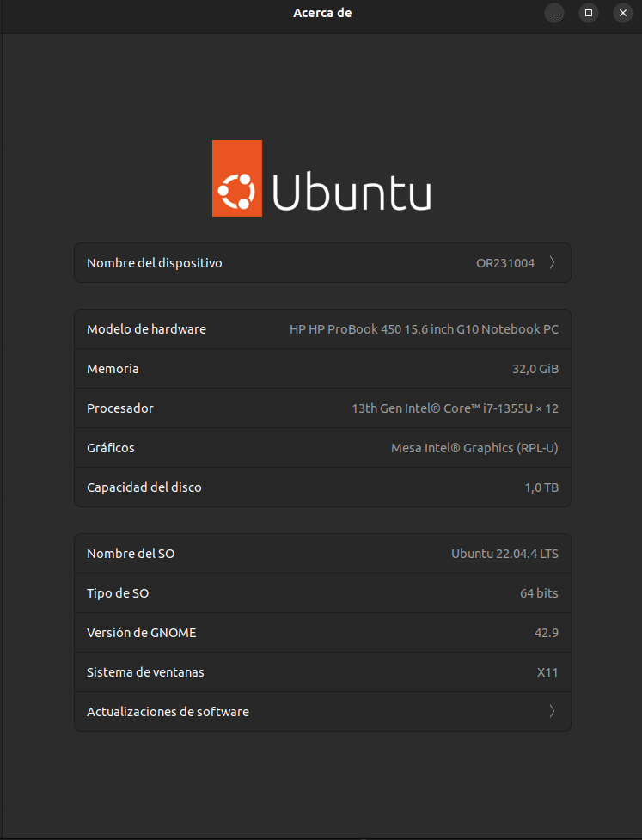Click the Sistema de ventanas X11 row
This screenshot has width=642, height=840.
(x=322, y=671)
